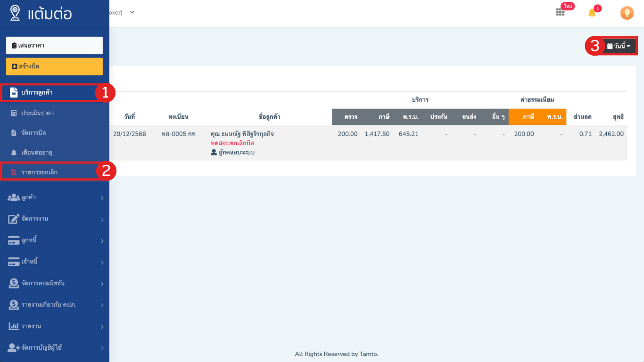Select บริการลูกค้า in the sidebar

point(55,92)
